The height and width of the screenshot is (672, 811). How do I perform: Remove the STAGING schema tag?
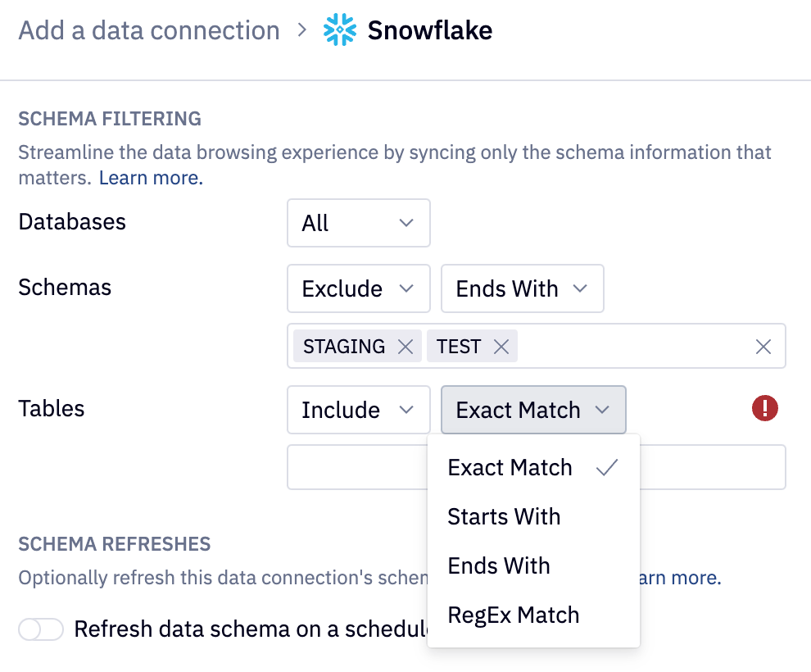[405, 347]
